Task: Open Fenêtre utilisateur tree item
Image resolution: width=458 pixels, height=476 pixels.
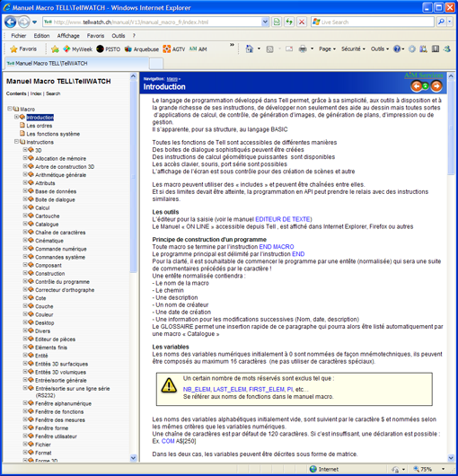Action: pyautogui.click(x=56, y=436)
